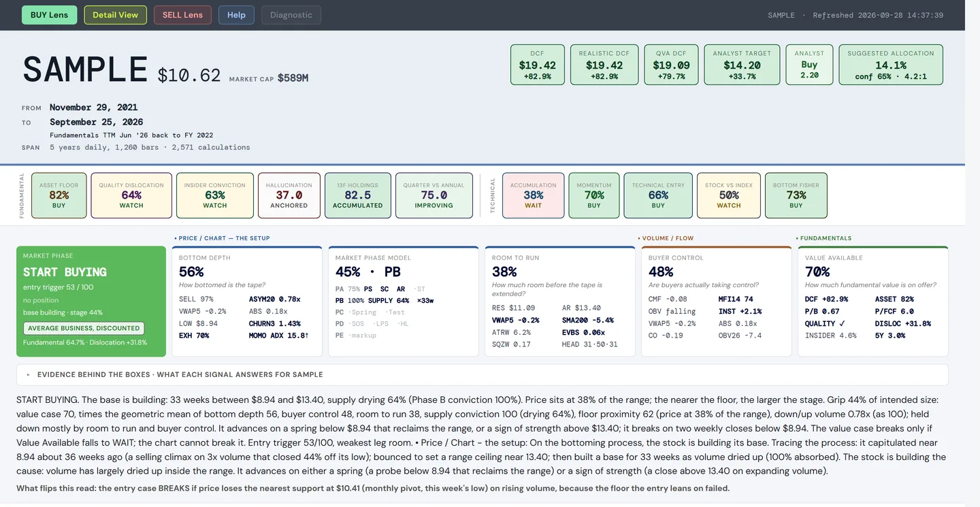Select the Bottom Fisher 73% tile
Image resolution: width=980 pixels, height=507 pixels.
(796, 195)
